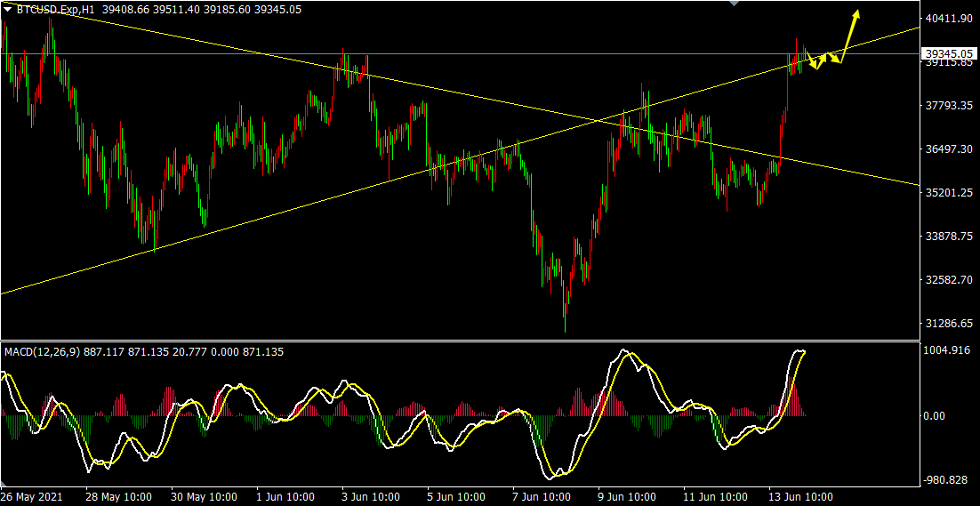980x506 pixels.
Task: Click the 1004.916 MACD scale value
Action: [x=946, y=350]
